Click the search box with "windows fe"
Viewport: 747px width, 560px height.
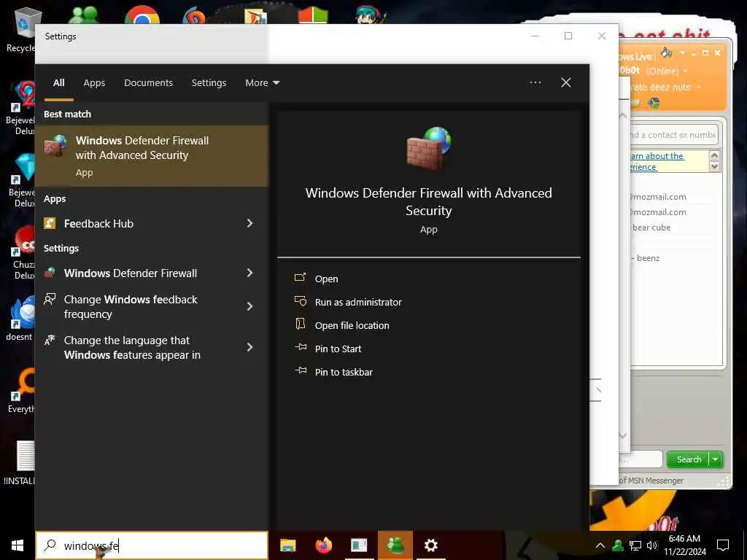click(152, 545)
